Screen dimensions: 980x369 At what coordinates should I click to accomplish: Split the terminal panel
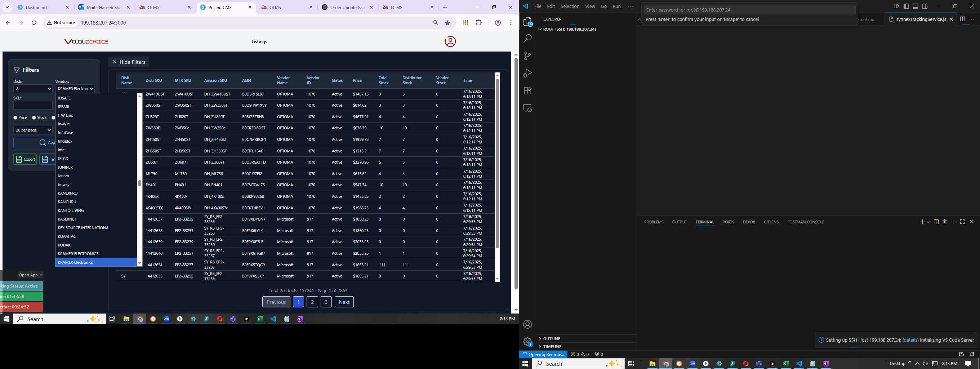[x=936, y=222]
